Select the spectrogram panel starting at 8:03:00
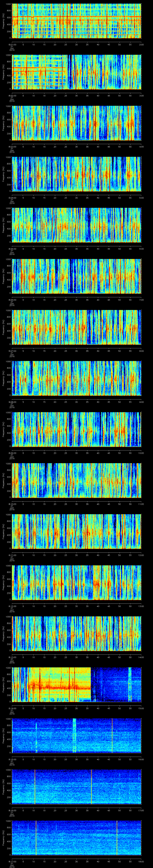 pos(77,123)
